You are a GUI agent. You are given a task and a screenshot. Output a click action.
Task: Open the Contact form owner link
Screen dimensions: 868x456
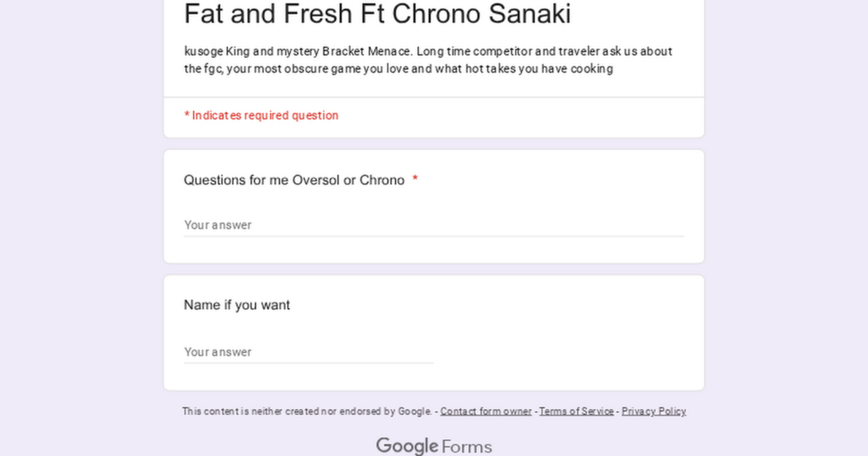(486, 411)
